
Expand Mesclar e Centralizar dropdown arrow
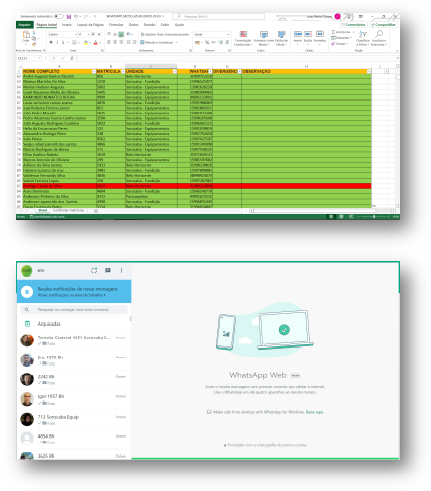pyautogui.click(x=176, y=42)
